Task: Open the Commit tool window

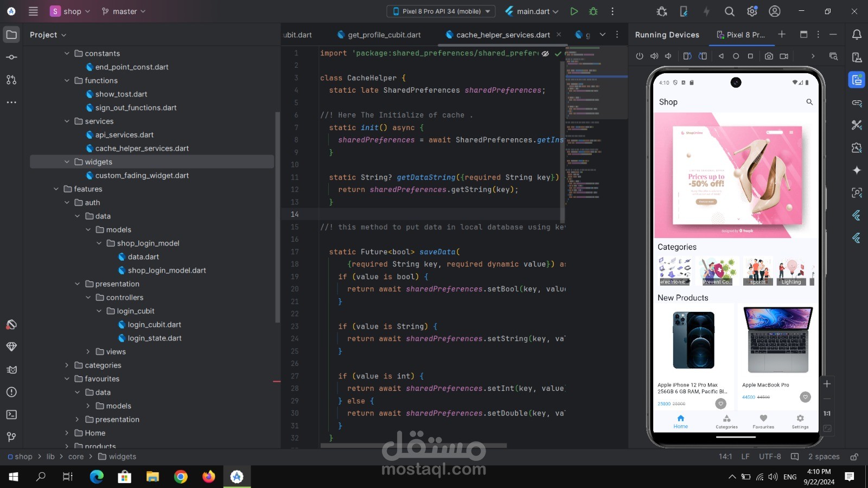Action: 11,57
